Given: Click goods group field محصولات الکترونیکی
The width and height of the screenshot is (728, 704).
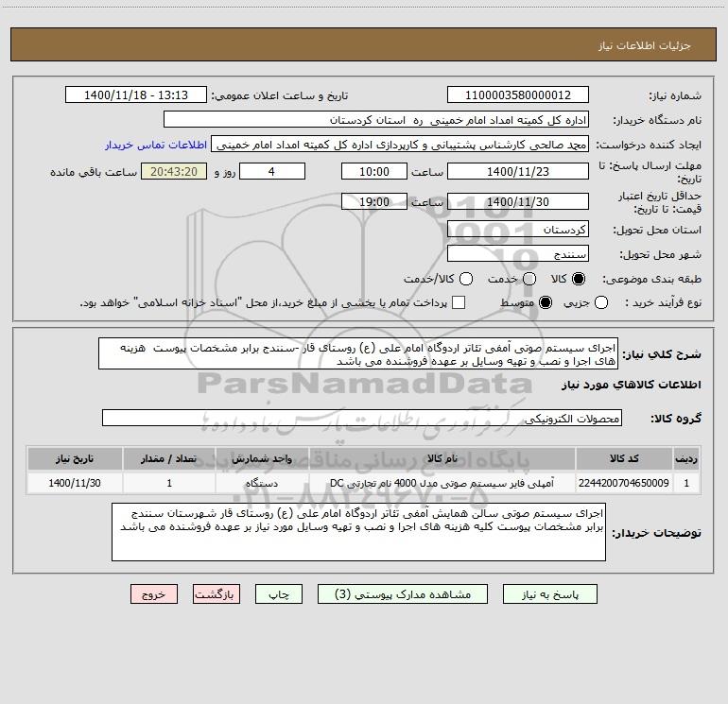Looking at the screenshot, I should tap(362, 418).
